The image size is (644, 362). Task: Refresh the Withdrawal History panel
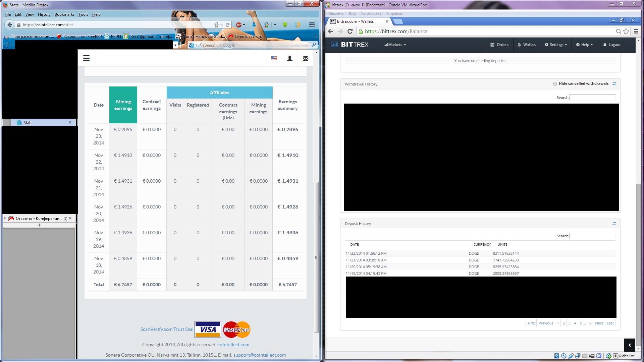614,84
